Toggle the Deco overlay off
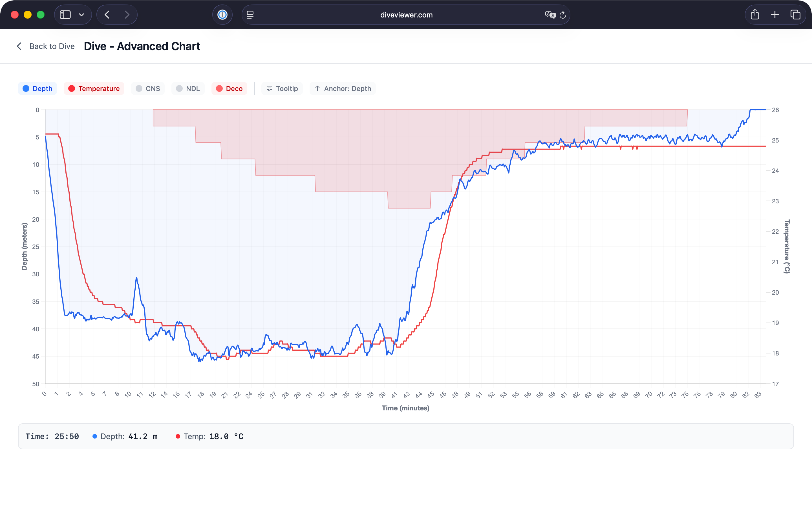This screenshot has width=812, height=507. pyautogui.click(x=229, y=88)
